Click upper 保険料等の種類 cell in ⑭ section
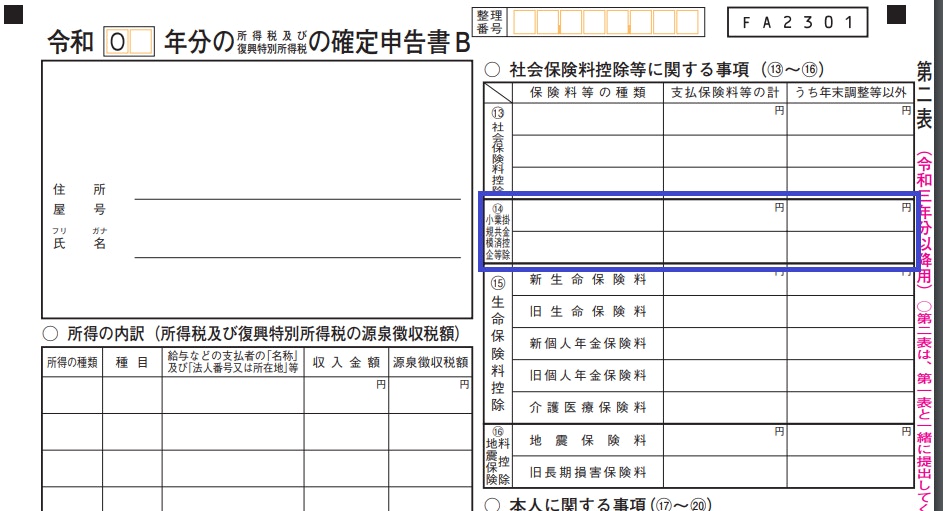 click(x=588, y=216)
